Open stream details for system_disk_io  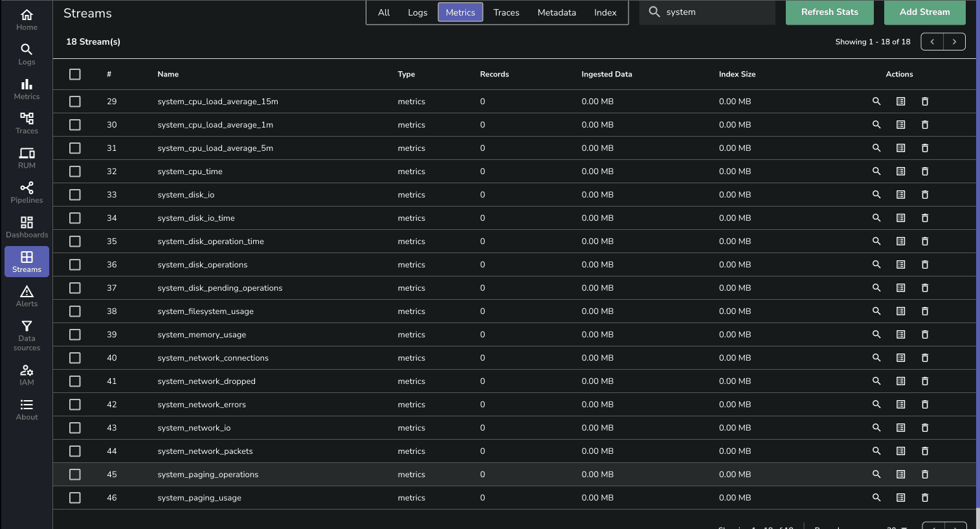pyautogui.click(x=900, y=195)
